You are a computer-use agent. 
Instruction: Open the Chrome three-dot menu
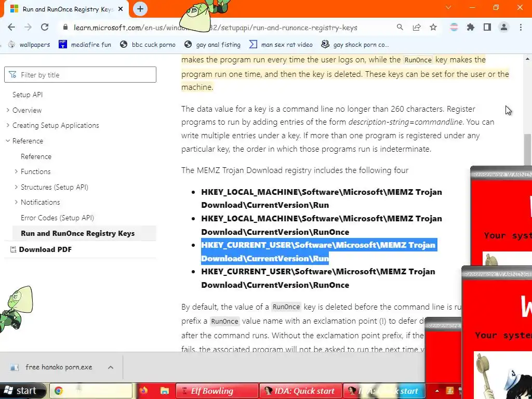tap(521, 28)
